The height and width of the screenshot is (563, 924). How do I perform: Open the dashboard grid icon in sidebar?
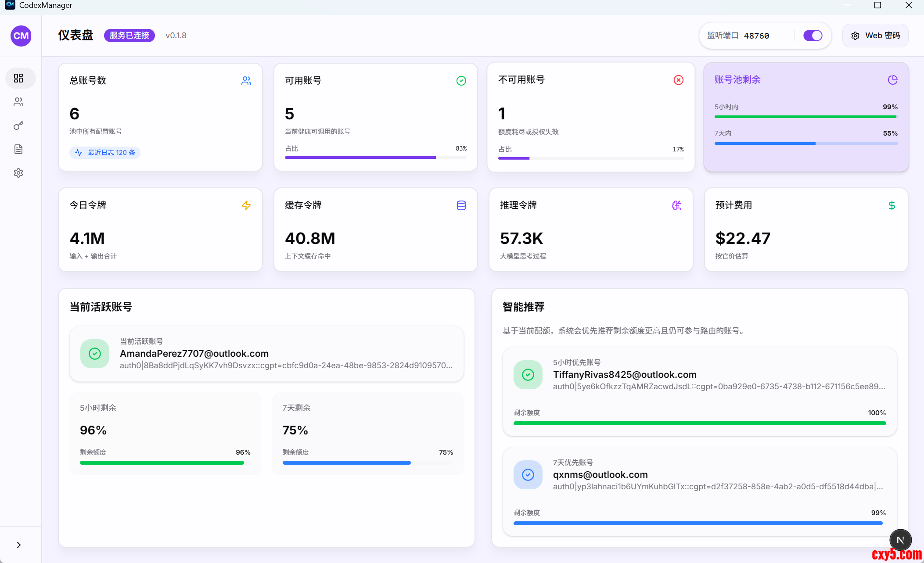18,78
